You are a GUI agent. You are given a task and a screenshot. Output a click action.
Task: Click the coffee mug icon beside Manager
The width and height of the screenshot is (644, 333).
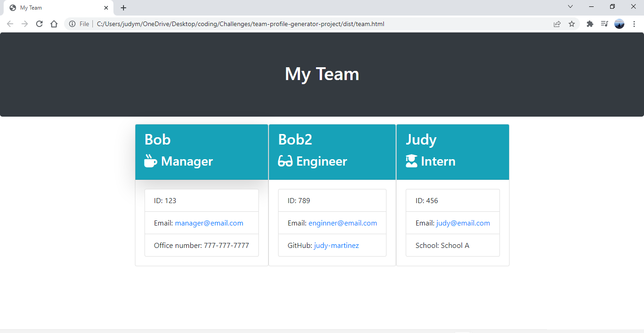[150, 161]
